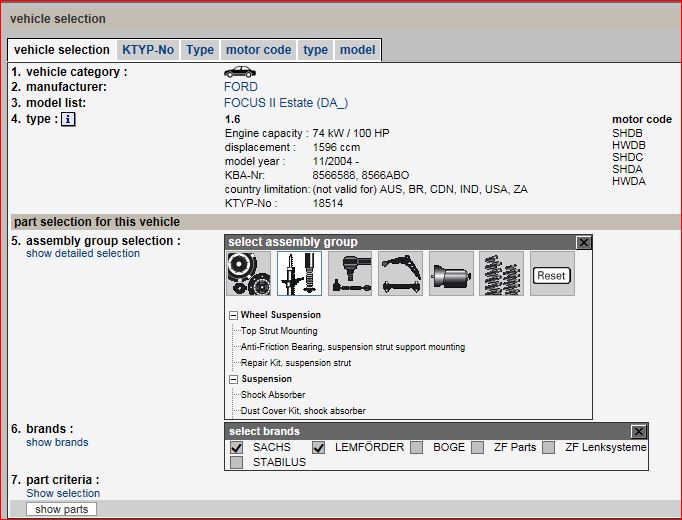
Task: Select the tie rod steering assembly icon
Action: pos(350,274)
